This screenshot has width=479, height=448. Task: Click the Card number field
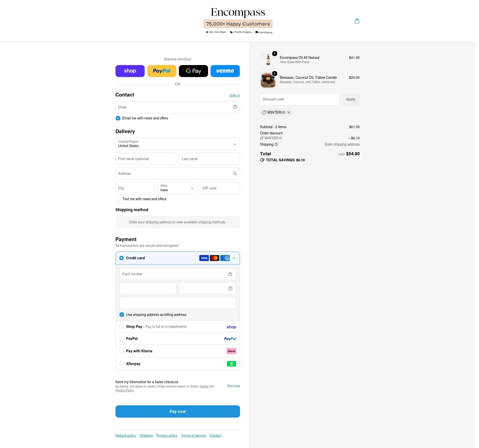click(178, 274)
